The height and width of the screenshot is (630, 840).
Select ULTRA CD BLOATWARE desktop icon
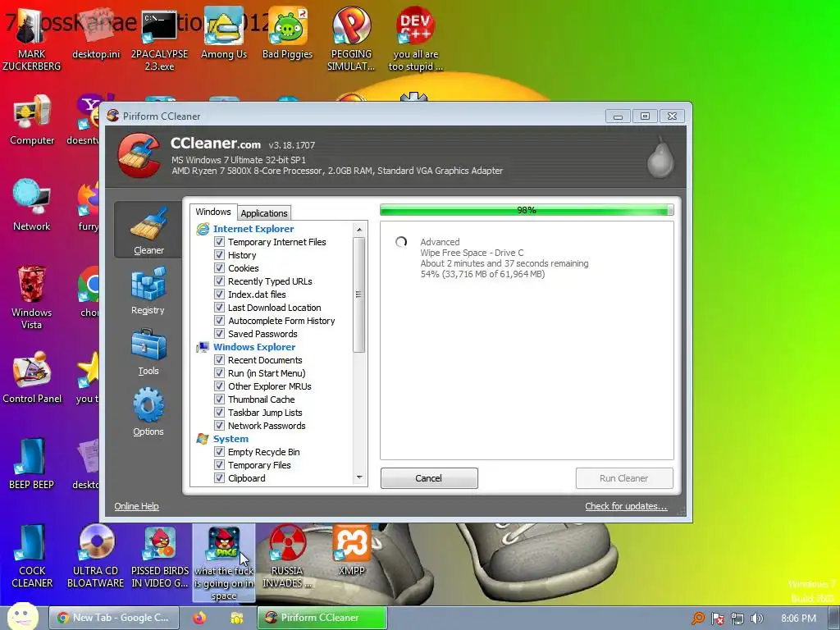tap(95, 556)
